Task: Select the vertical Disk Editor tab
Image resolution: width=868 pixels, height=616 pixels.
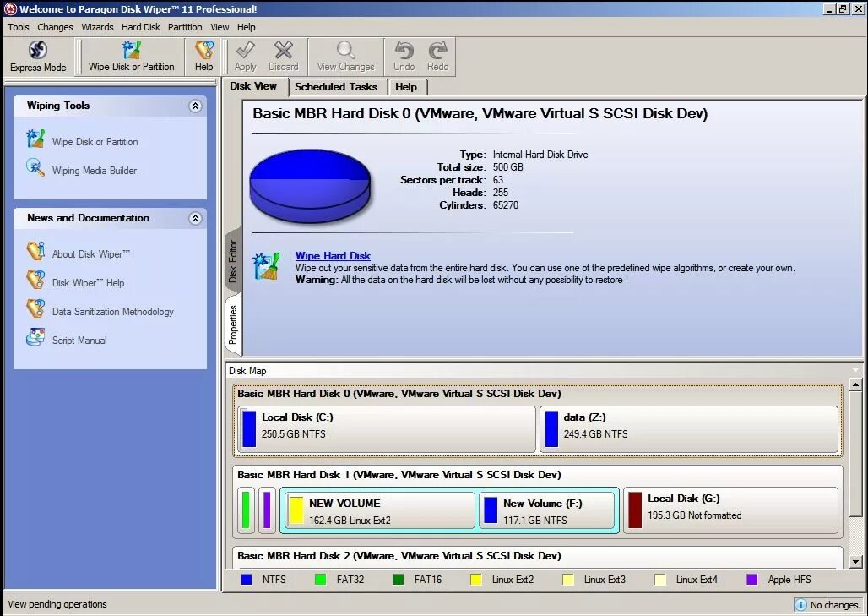Action: point(233,259)
